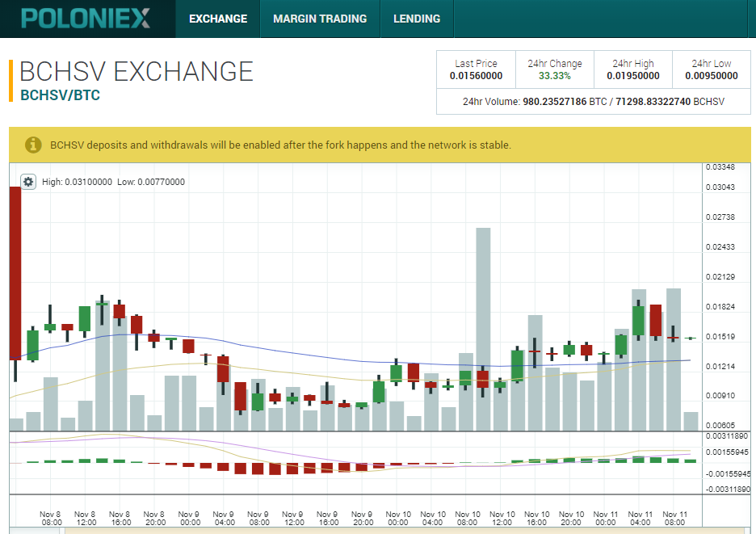Click the Last Price value box

point(476,70)
